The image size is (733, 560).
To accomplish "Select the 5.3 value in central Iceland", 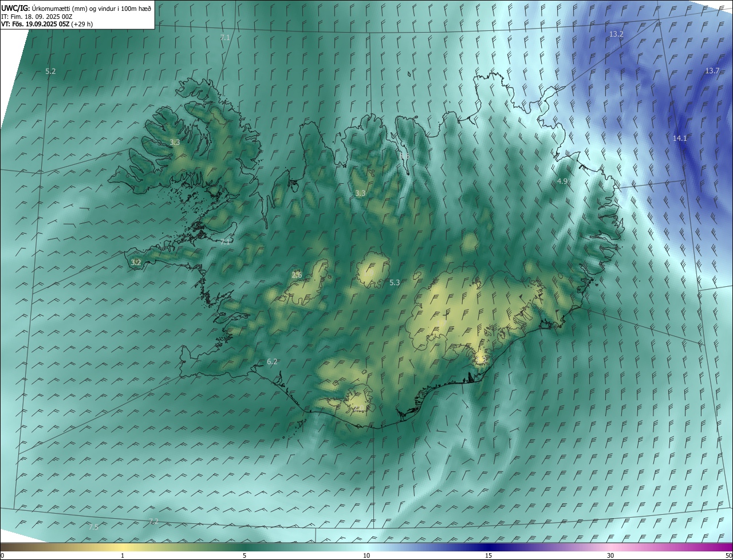I will pyautogui.click(x=395, y=283).
